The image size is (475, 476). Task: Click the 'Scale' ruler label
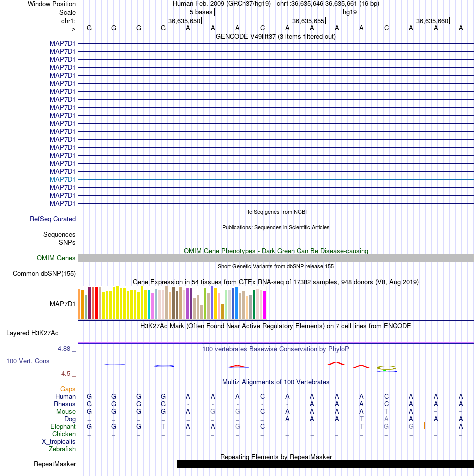point(67,13)
